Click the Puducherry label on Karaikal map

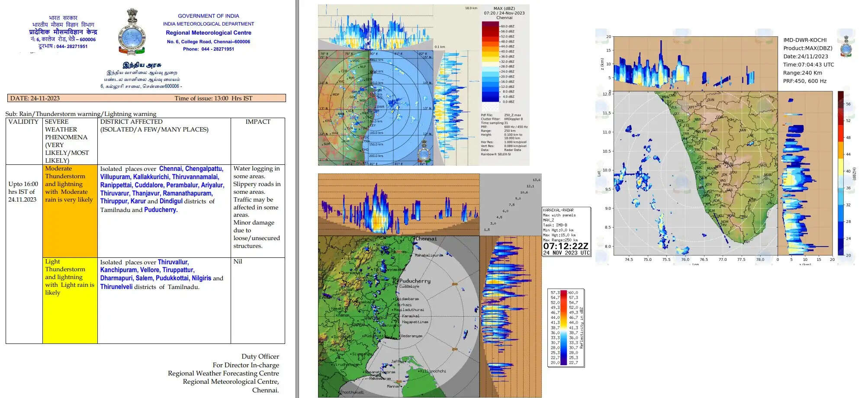(415, 281)
